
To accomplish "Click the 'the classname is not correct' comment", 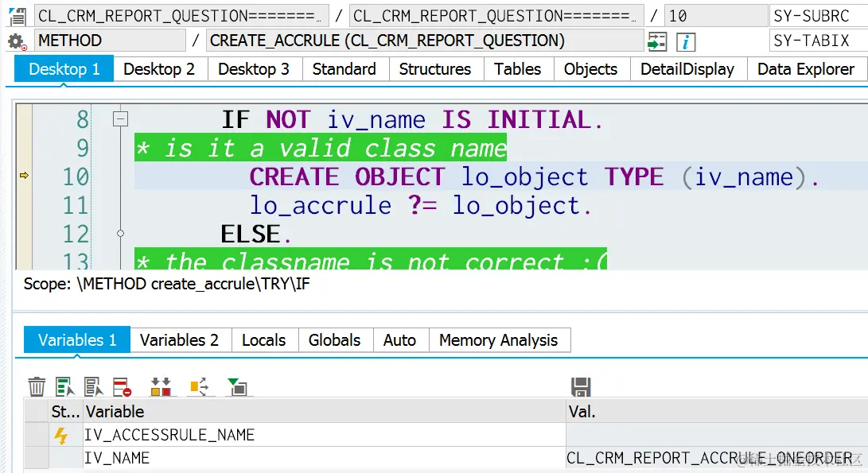I will 371,259.
